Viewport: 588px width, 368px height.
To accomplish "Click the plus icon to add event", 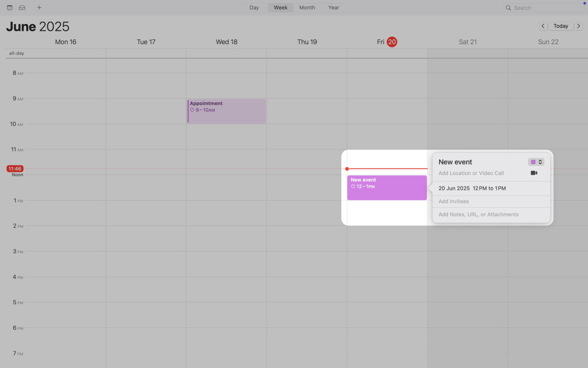I will [39, 8].
